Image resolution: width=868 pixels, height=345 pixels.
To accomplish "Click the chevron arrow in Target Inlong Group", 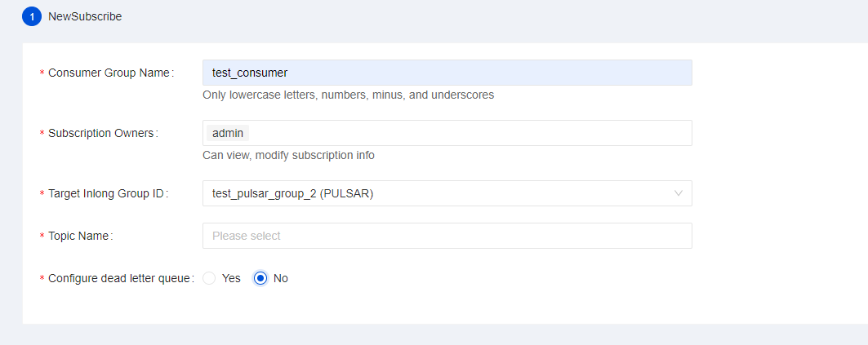I will pos(678,193).
